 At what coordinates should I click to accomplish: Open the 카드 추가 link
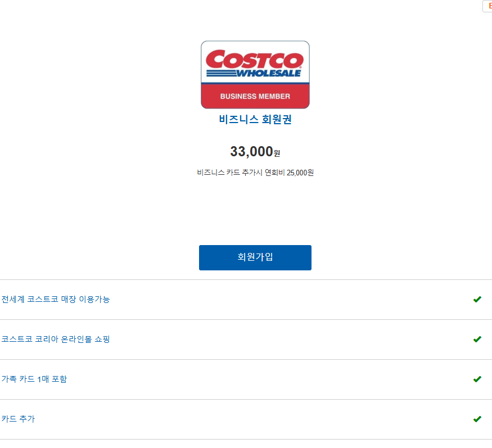[18, 419]
